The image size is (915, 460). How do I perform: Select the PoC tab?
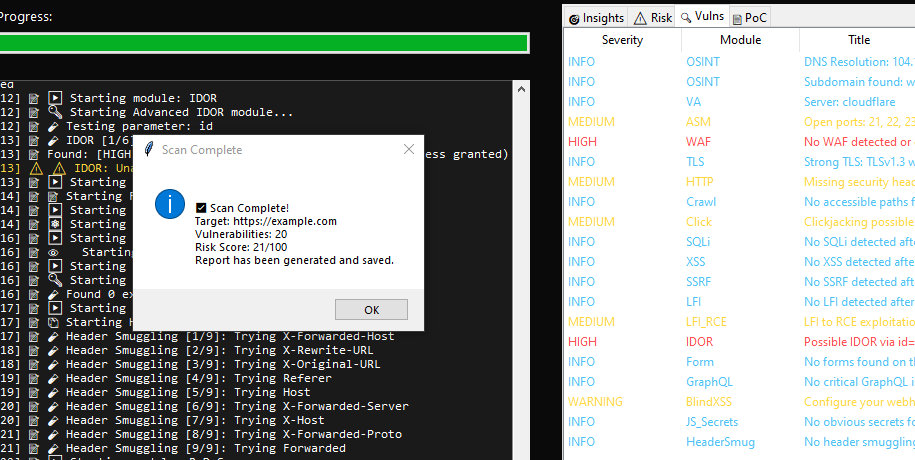click(x=750, y=18)
